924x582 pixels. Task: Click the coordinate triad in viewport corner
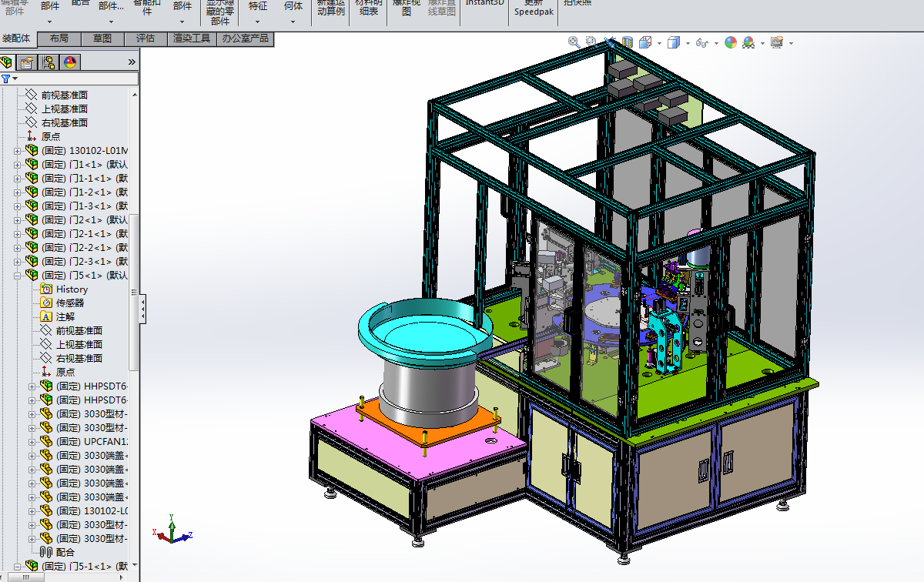pyautogui.click(x=172, y=530)
